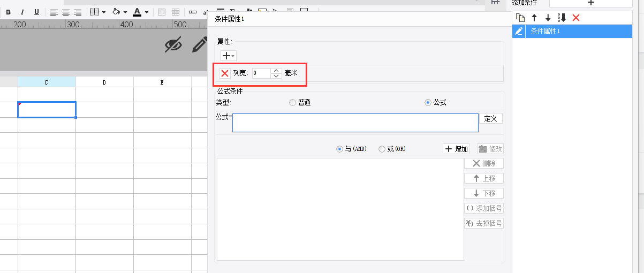Toggle underline formatting in toolbar
Screen dimensions: 644x273
click(x=36, y=12)
